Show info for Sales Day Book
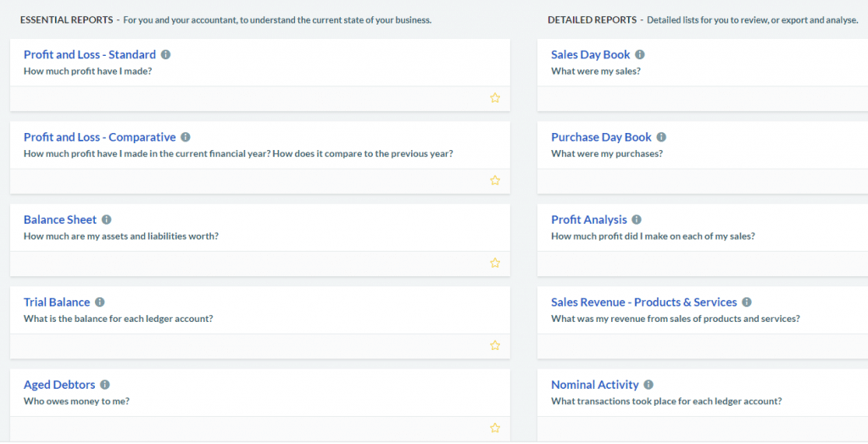The image size is (868, 444). (x=640, y=54)
